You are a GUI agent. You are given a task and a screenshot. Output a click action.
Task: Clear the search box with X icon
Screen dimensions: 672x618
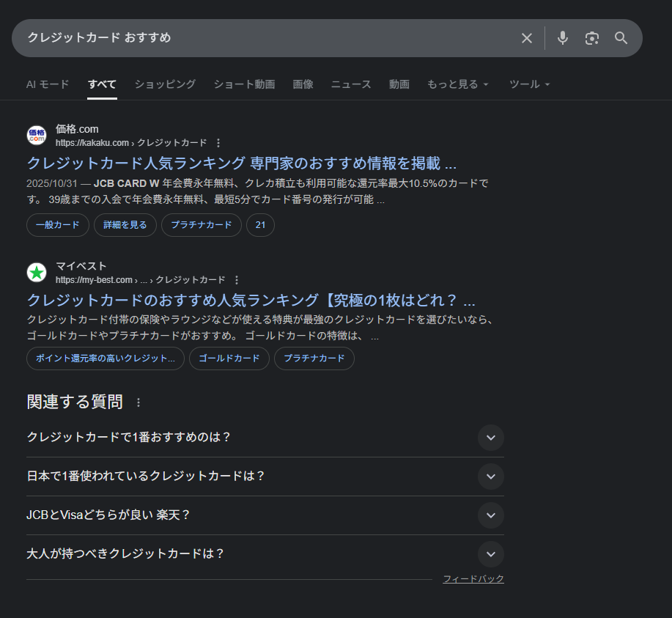click(526, 38)
